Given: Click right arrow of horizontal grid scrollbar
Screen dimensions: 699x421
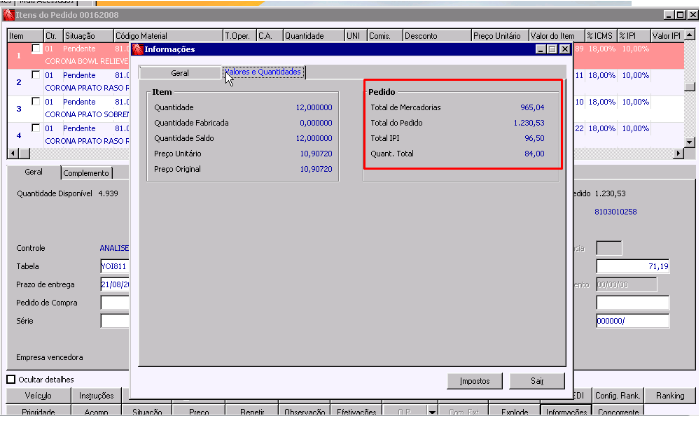Looking at the screenshot, I should 678,153.
